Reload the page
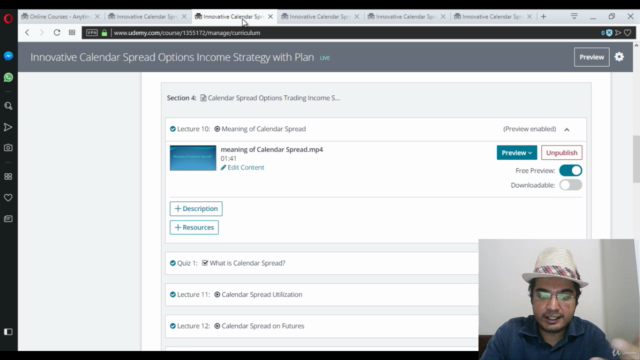The image size is (640, 360). point(57,33)
